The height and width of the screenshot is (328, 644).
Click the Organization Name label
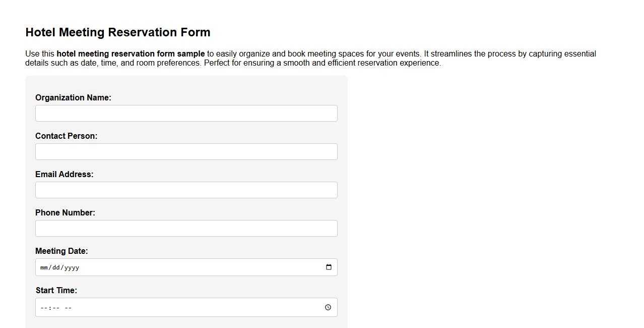pyautogui.click(x=73, y=97)
